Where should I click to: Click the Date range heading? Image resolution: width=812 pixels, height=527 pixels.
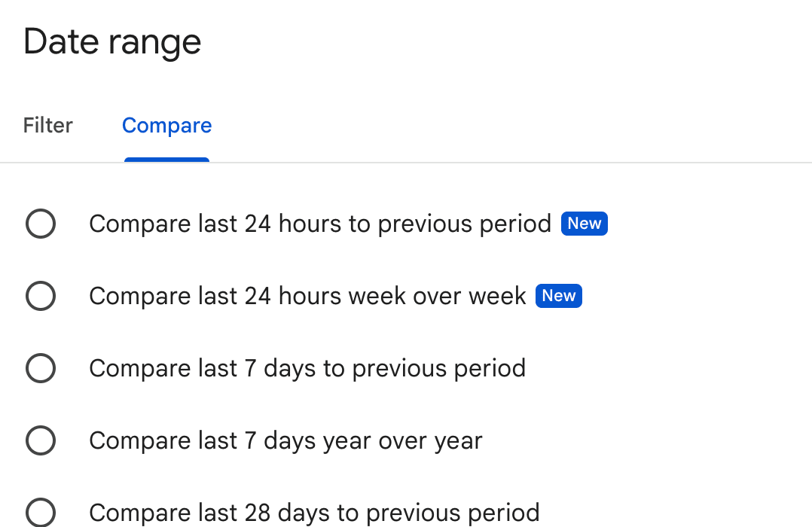pyautogui.click(x=111, y=41)
